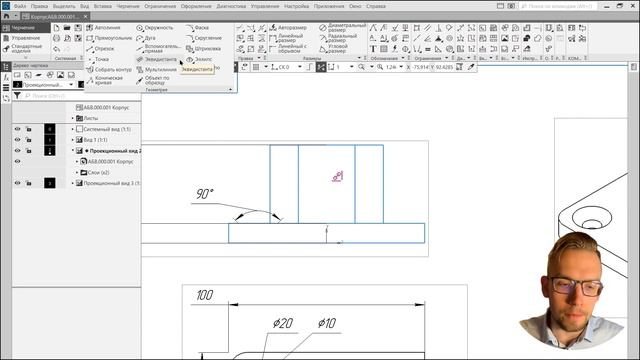
Task: Collapse the Проекционный вид 2 node
Action: [73, 151]
